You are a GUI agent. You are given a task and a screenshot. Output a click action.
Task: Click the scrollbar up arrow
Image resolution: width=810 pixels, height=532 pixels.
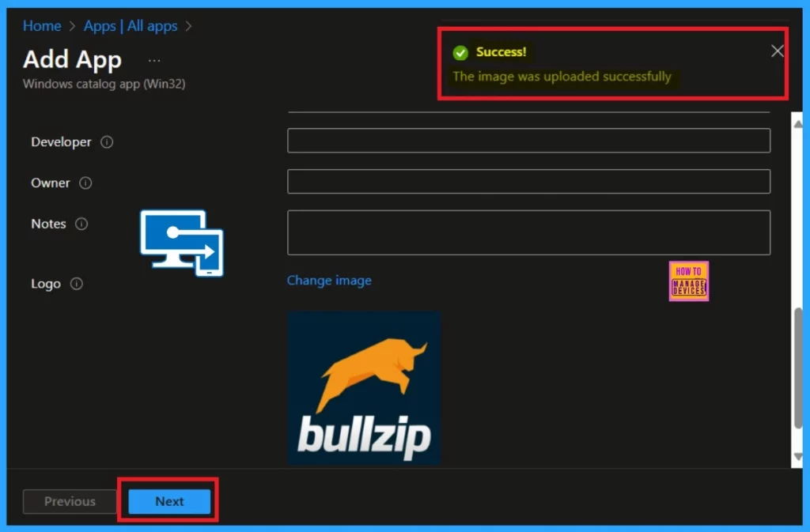(x=797, y=124)
